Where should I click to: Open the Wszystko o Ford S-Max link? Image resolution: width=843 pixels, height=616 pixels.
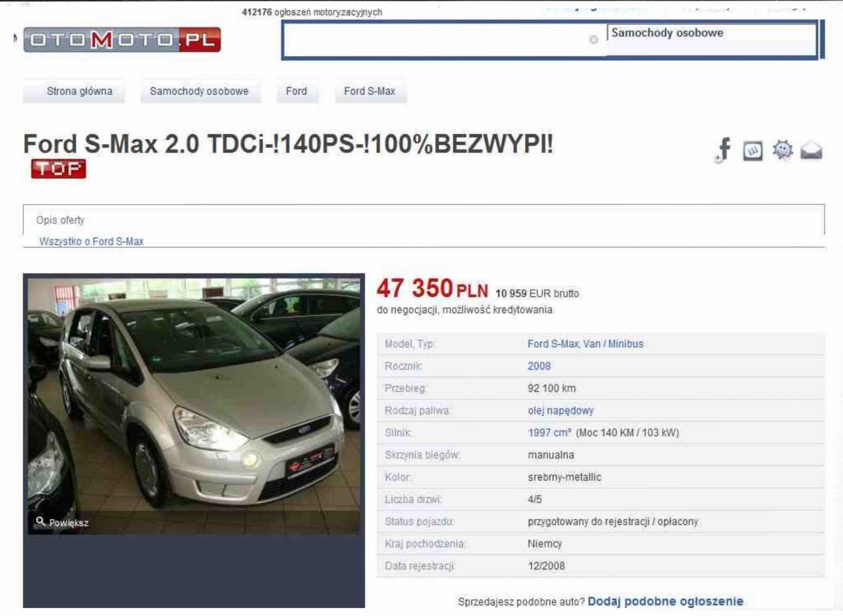tap(91, 241)
